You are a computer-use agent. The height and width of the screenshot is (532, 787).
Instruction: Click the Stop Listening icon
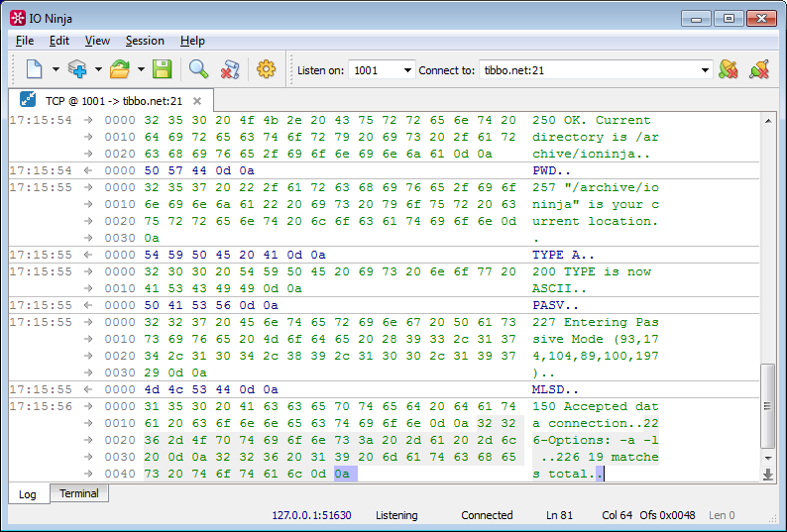coord(728,69)
